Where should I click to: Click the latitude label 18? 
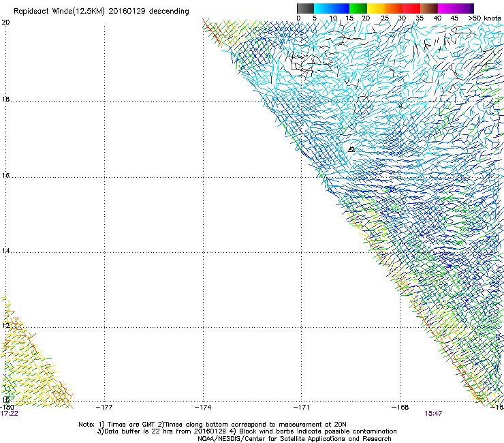pyautogui.click(x=5, y=100)
